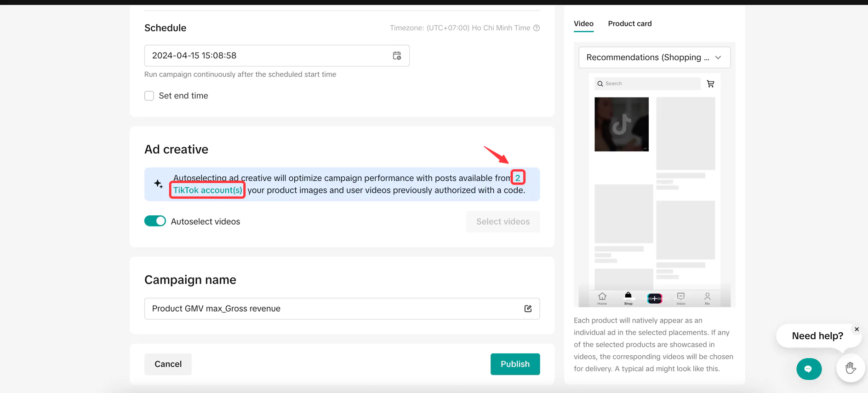Click the campaign name edit pencil icon

pos(528,309)
